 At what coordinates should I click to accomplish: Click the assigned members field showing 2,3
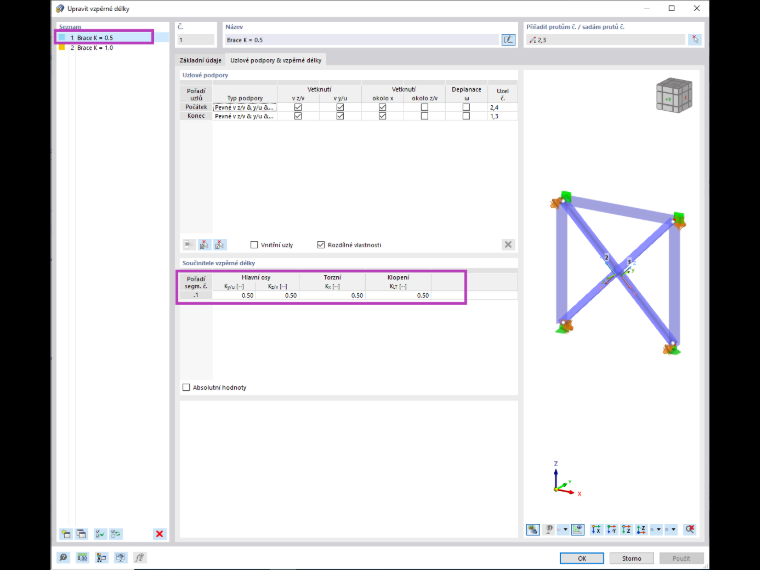click(605, 40)
